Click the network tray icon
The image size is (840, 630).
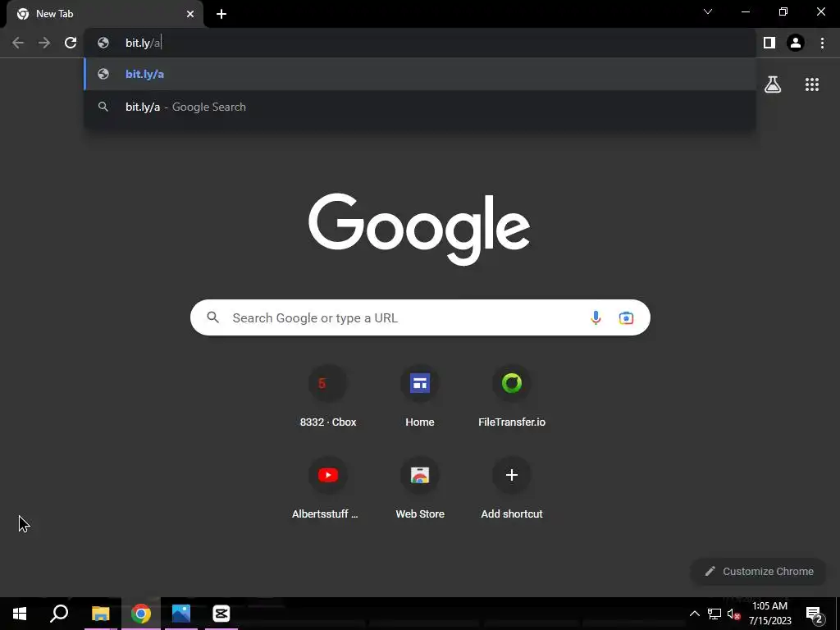(x=714, y=614)
